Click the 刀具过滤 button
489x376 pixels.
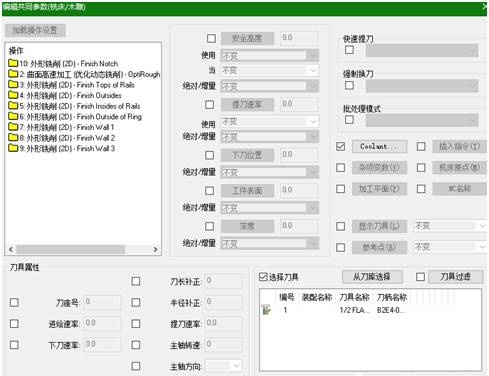[455, 277]
